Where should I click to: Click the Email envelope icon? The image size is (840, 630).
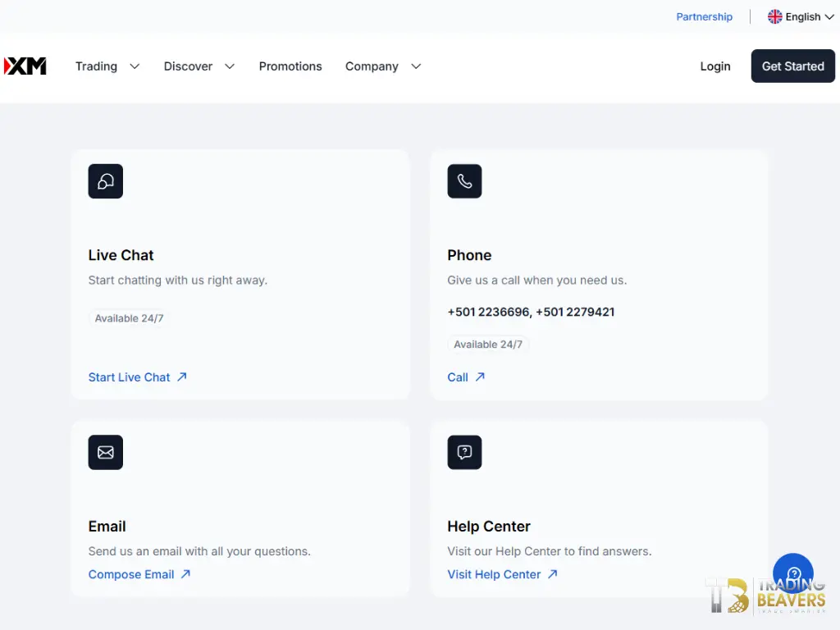point(106,452)
